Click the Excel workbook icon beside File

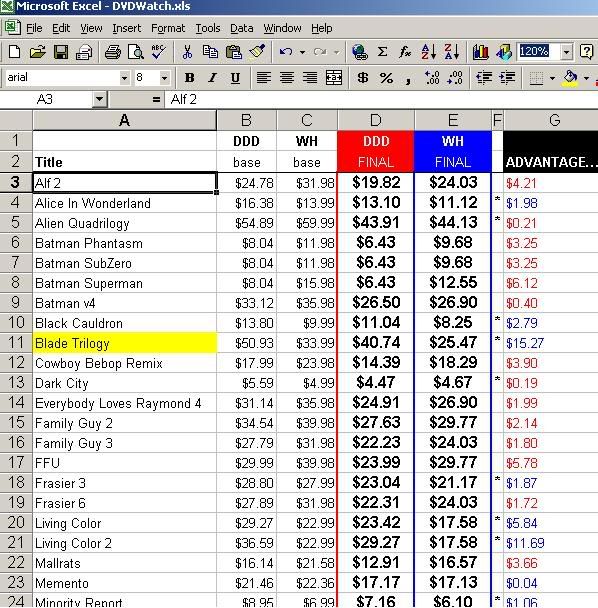[12, 28]
